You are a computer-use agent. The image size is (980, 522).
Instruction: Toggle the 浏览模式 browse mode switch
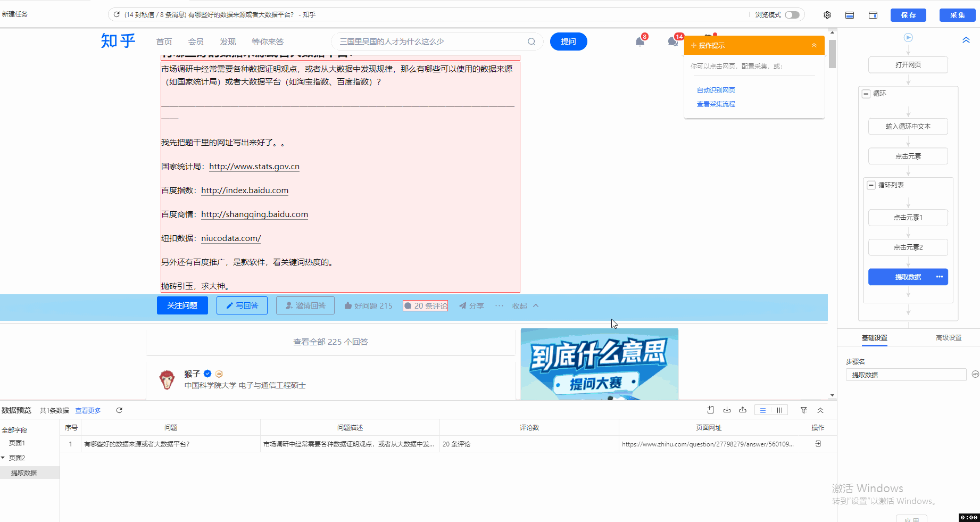pyautogui.click(x=792, y=15)
